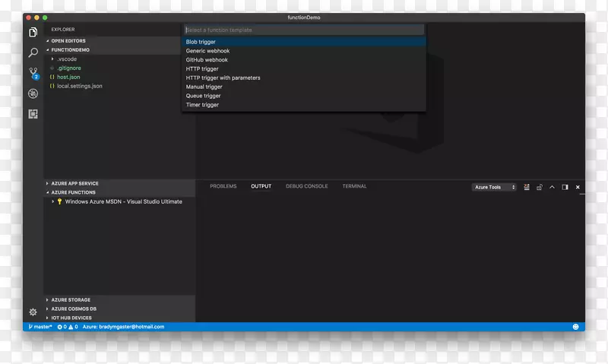This screenshot has width=608, height=364.
Task: Select GitHub webhook template
Action: tap(304, 60)
